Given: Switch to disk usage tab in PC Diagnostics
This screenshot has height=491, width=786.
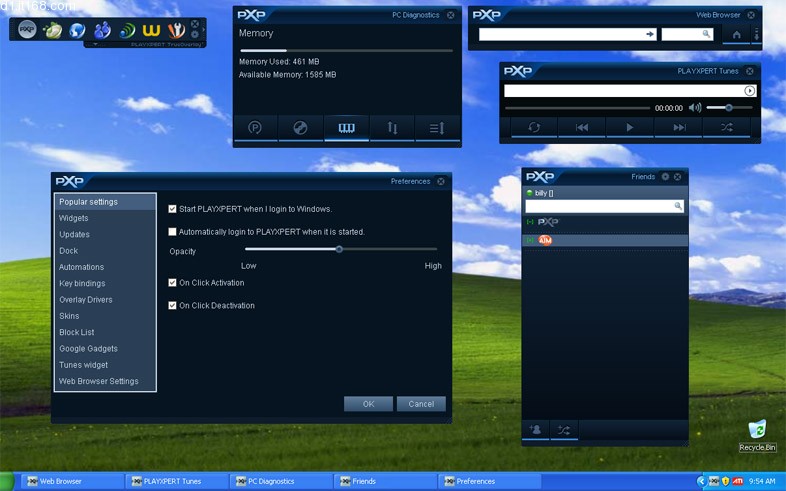Looking at the screenshot, I should pos(300,128).
